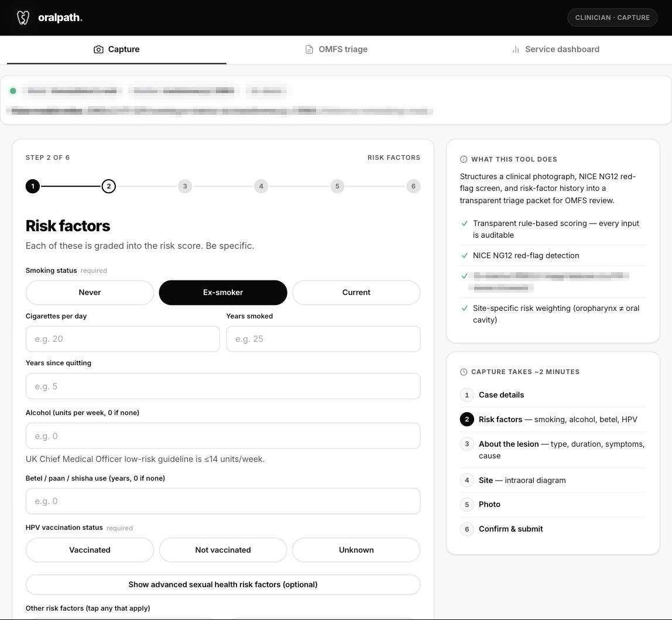This screenshot has height=620, width=672.
Task: Click the info icon beside What This Tool Does
Action: (464, 159)
